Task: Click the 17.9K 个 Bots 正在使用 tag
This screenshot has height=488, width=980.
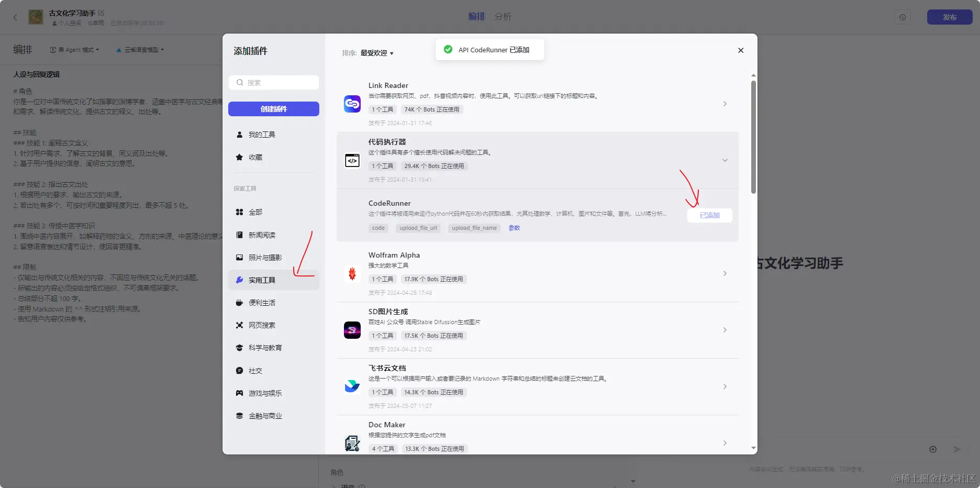Action: (433, 279)
